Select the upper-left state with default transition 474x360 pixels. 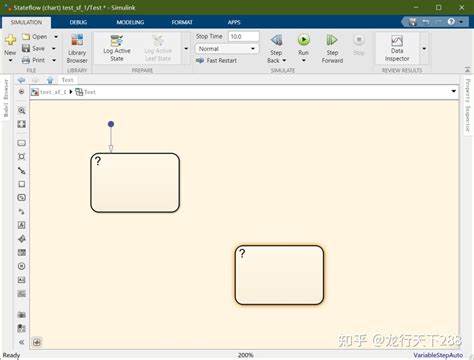pos(135,183)
